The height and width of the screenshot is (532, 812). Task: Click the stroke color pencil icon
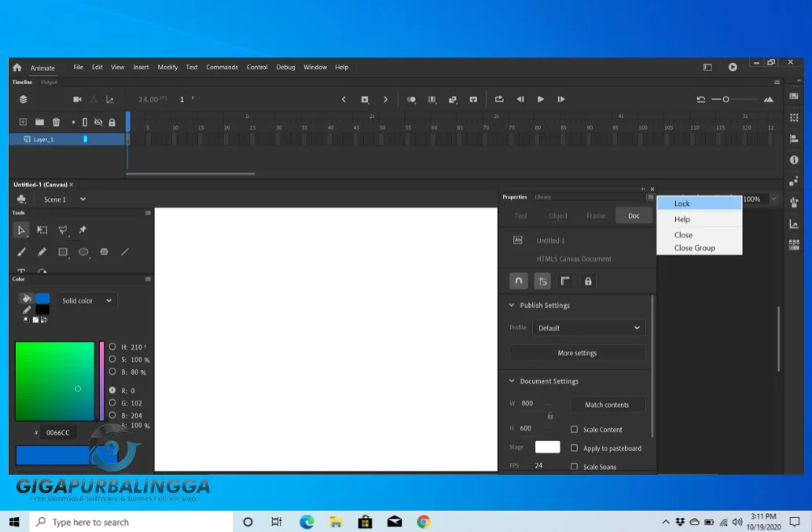(x=26, y=310)
